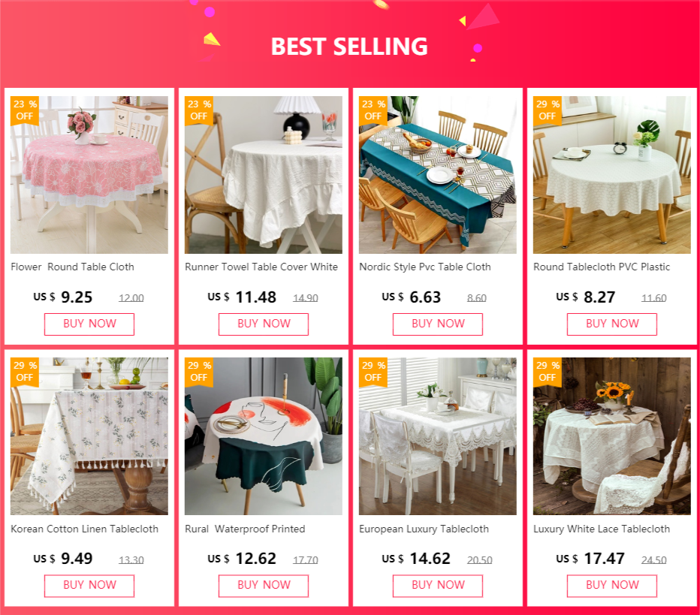Hit Buy Now for Luxury White Lace Tablecloth
The height and width of the screenshot is (615, 700).
[x=612, y=585]
